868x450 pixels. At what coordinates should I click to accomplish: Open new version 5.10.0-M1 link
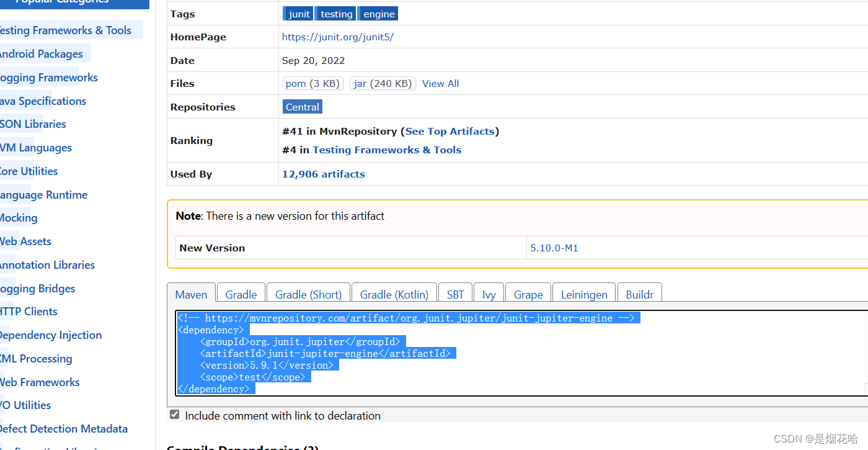(554, 248)
